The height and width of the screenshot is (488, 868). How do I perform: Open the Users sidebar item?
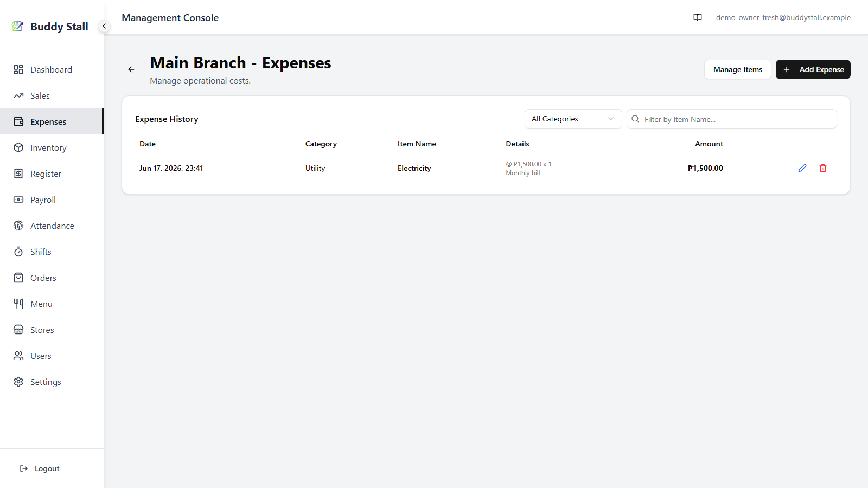click(52, 356)
